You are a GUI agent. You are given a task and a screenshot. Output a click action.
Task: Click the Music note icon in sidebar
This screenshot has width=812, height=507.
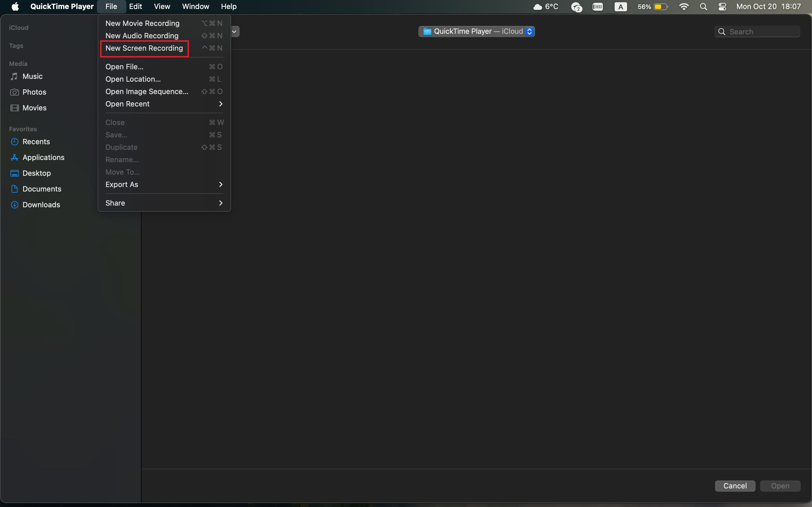coord(14,76)
